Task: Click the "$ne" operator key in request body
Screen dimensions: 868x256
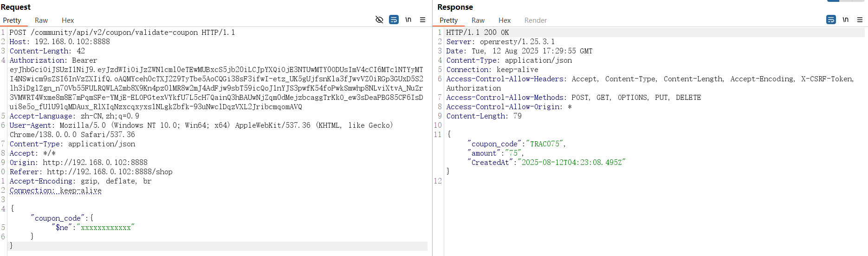Action: coord(62,228)
